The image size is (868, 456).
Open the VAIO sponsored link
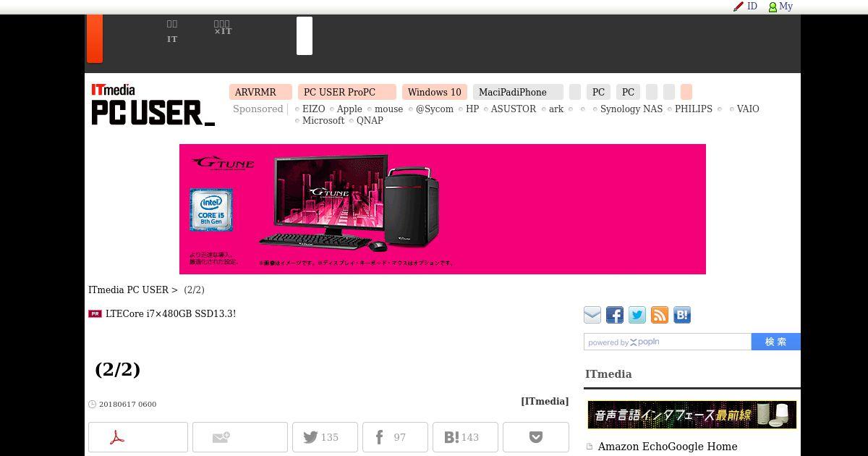click(x=748, y=109)
